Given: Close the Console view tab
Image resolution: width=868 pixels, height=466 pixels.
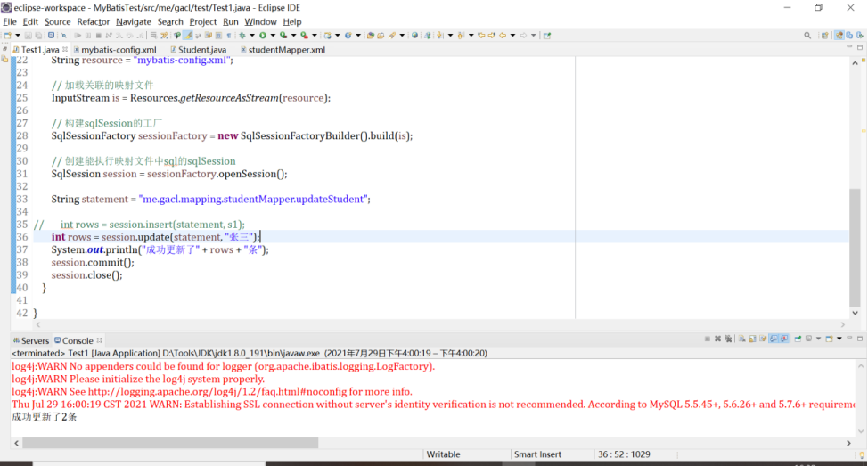Looking at the screenshot, I should [99, 340].
